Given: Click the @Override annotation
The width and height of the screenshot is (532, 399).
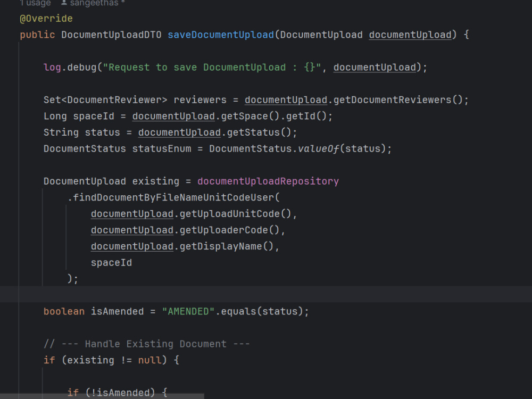Looking at the screenshot, I should coord(46,18).
